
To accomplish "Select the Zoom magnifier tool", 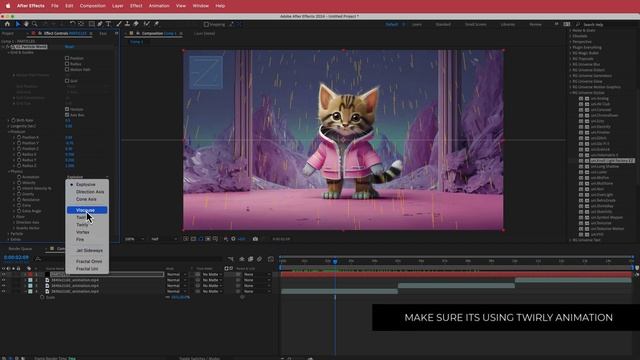I will point(35,24).
